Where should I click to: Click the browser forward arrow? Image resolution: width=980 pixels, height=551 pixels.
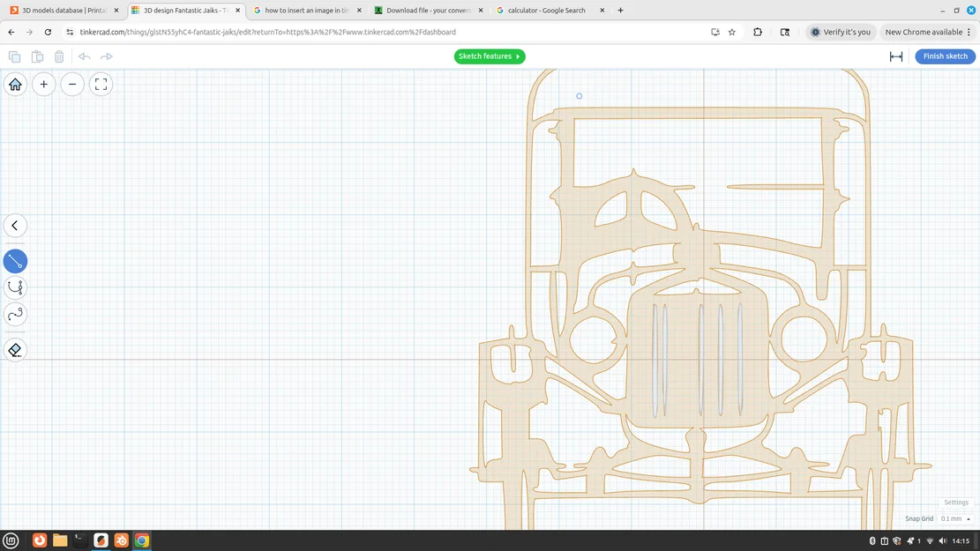point(29,32)
